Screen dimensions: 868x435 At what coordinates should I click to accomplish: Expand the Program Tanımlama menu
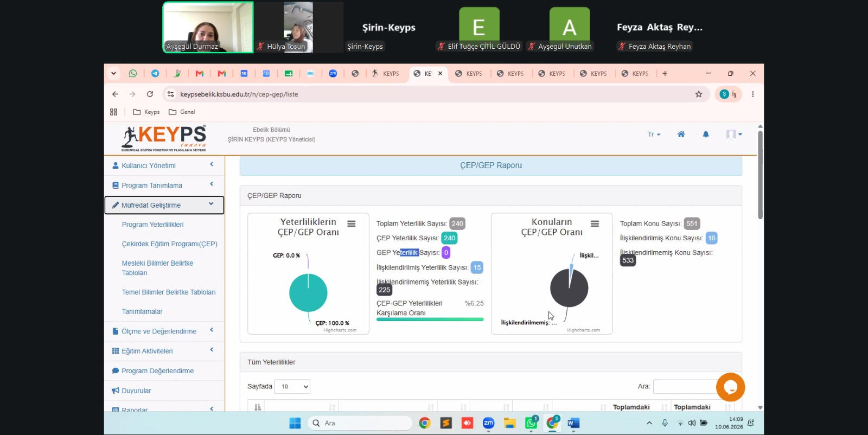point(164,185)
